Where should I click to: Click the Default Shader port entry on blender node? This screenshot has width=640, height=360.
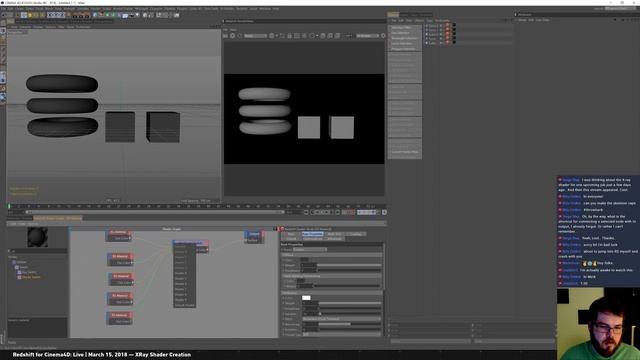[x=184, y=305]
